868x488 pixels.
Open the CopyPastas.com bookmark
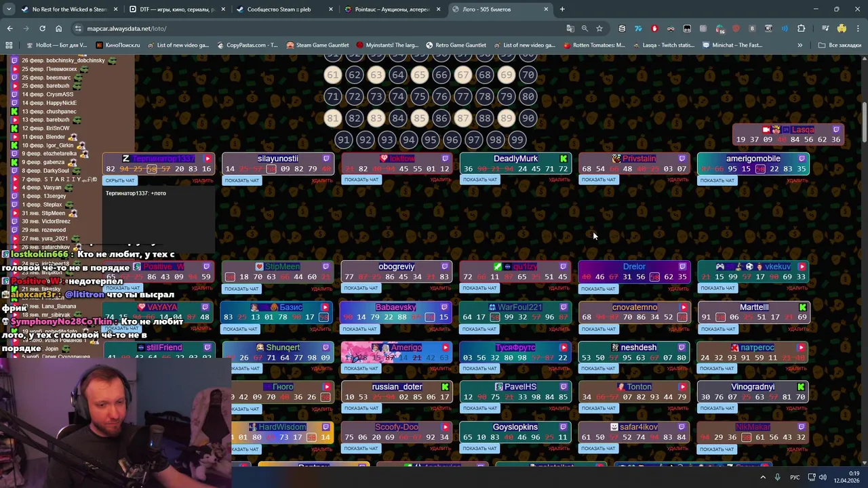pos(247,45)
